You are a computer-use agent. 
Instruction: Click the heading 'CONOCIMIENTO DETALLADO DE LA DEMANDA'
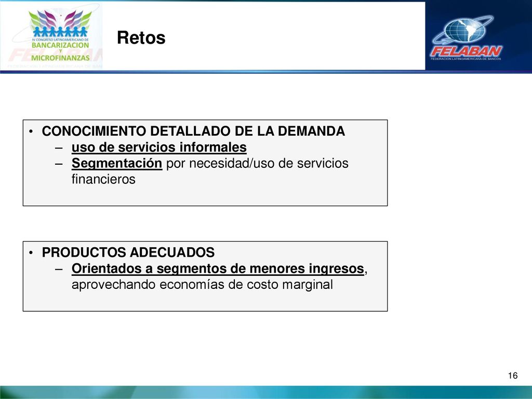pyautogui.click(x=193, y=131)
